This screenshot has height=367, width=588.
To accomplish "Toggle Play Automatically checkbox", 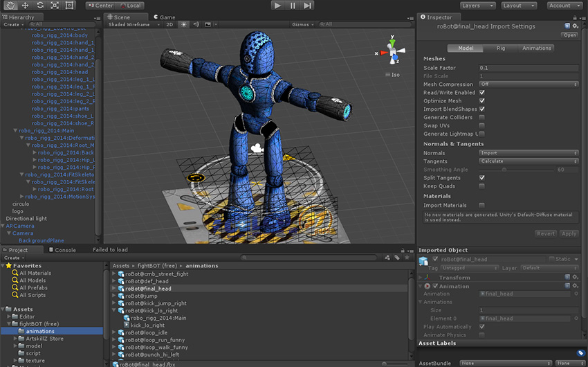I will click(x=482, y=326).
